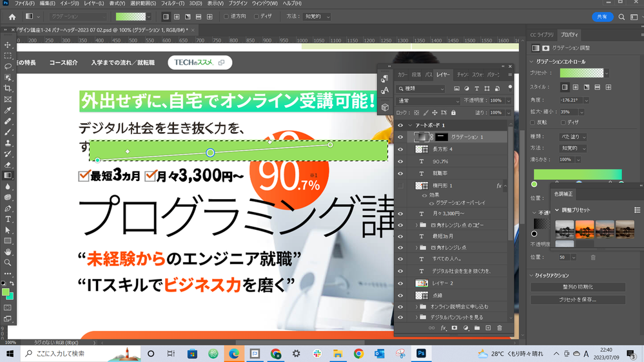Select the Eyedropper tool
This screenshot has width=644, height=362.
point(8,110)
